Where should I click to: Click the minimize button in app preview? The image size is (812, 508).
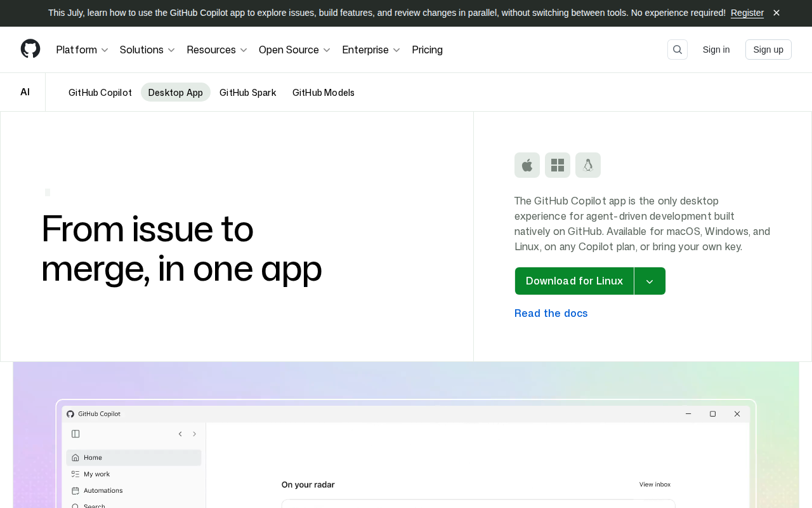(688, 414)
